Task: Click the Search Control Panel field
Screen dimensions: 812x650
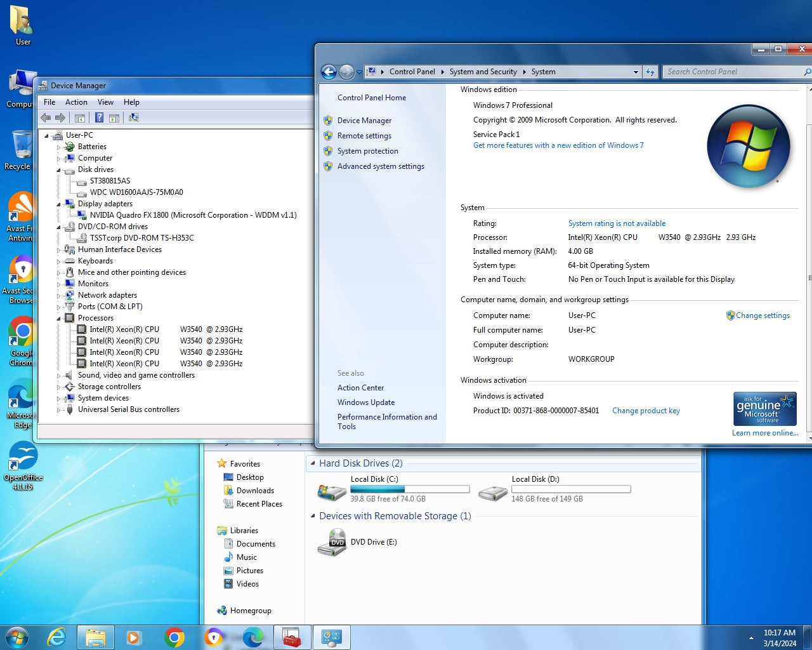Action: pos(730,72)
